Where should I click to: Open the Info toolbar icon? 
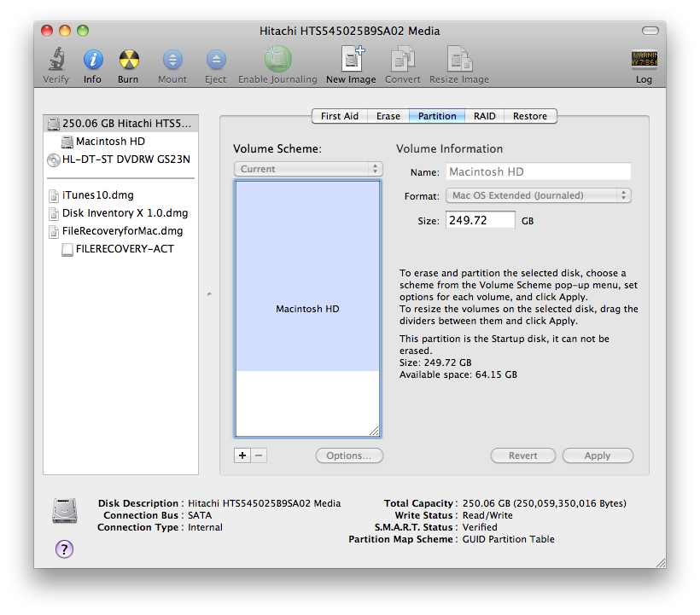93,60
